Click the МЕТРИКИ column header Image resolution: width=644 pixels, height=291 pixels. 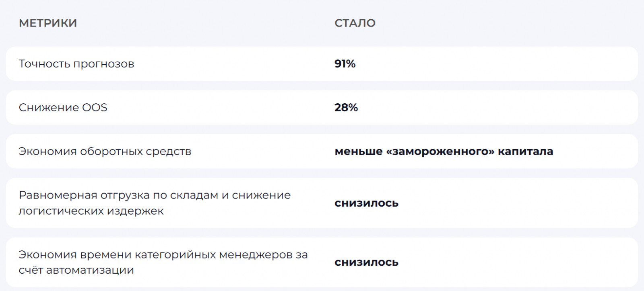[x=47, y=23]
